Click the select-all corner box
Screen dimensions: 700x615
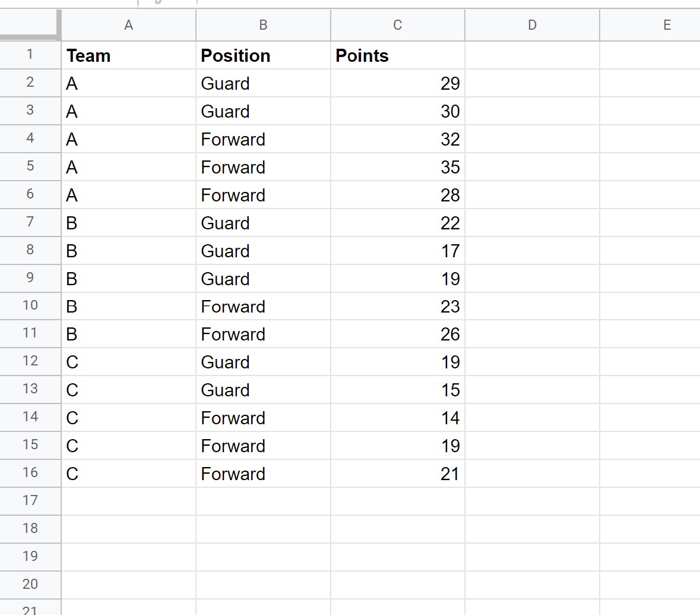[x=30, y=24]
